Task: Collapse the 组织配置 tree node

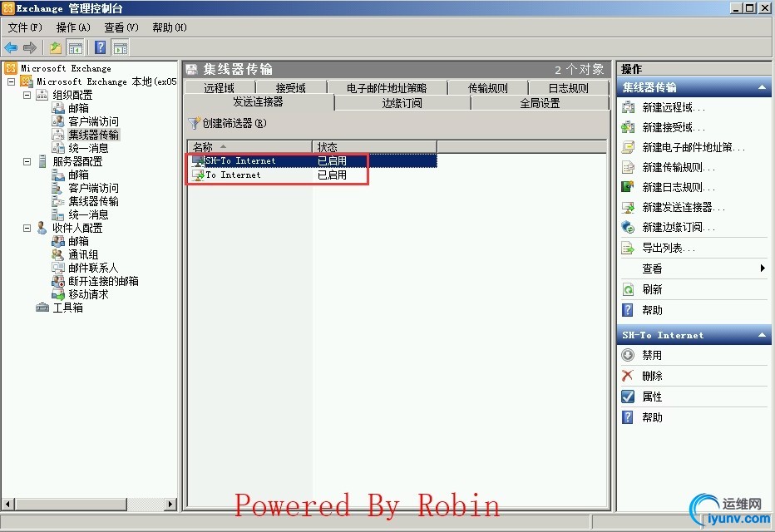Action: pyautogui.click(x=27, y=95)
